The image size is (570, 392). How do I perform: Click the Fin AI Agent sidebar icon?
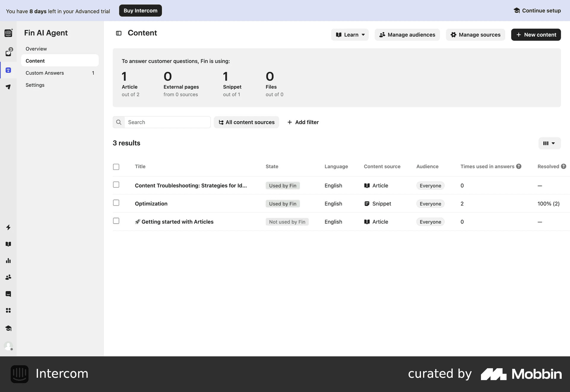8,70
